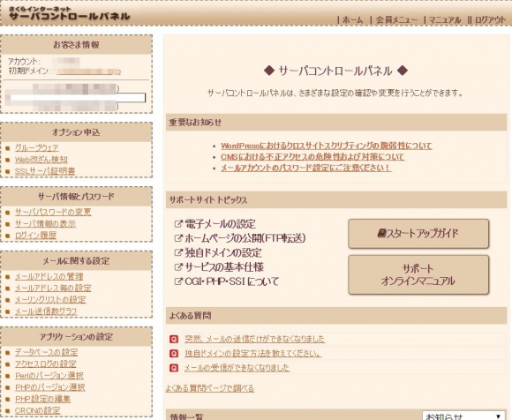
Task: Click the white input field in お客さま情報
Action: click(x=78, y=98)
